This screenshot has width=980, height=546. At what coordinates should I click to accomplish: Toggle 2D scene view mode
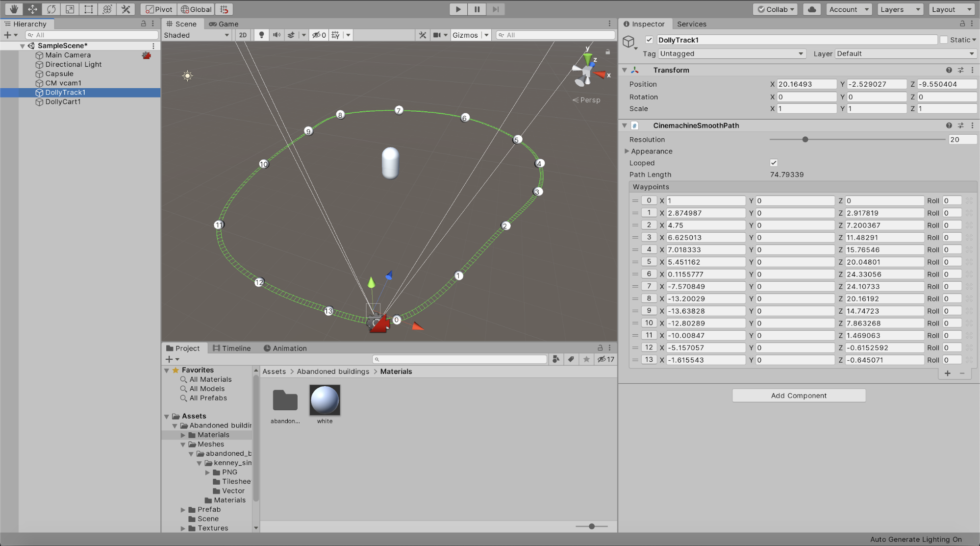coord(243,35)
